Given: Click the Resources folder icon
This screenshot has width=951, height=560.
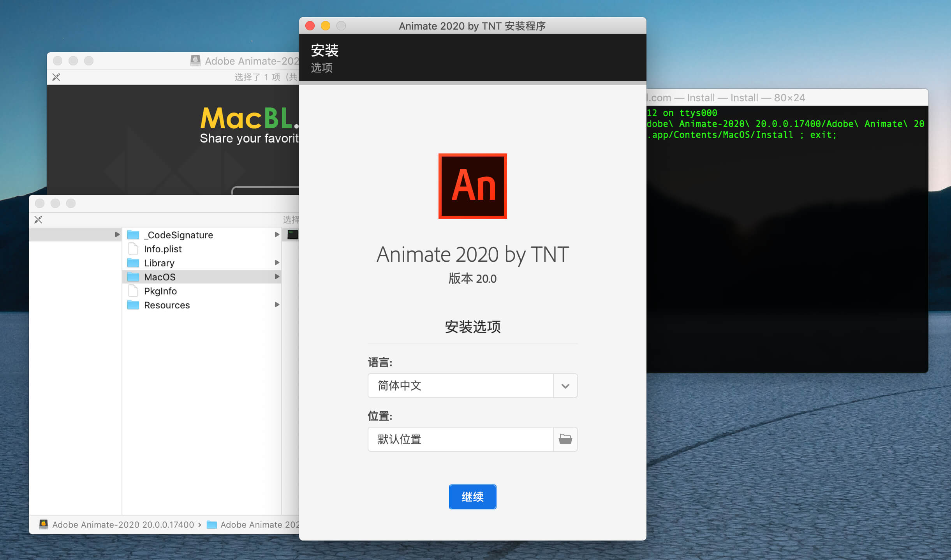Looking at the screenshot, I should click(x=133, y=305).
